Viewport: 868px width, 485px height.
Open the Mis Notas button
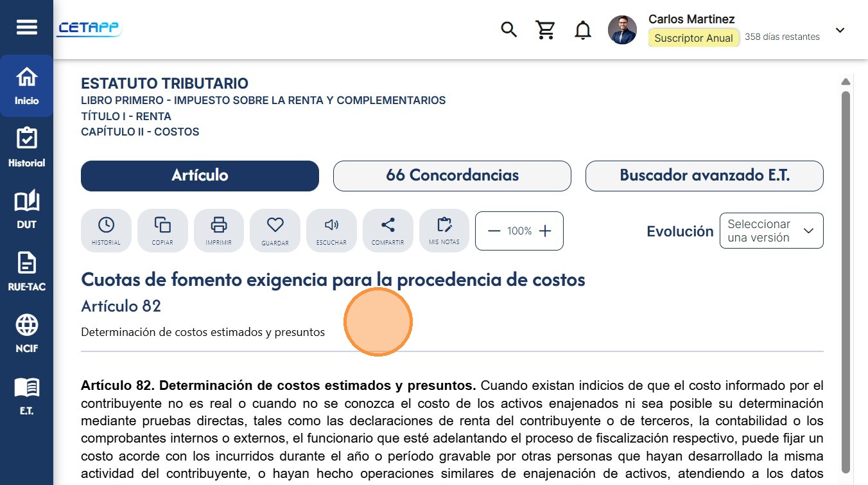[x=444, y=231]
